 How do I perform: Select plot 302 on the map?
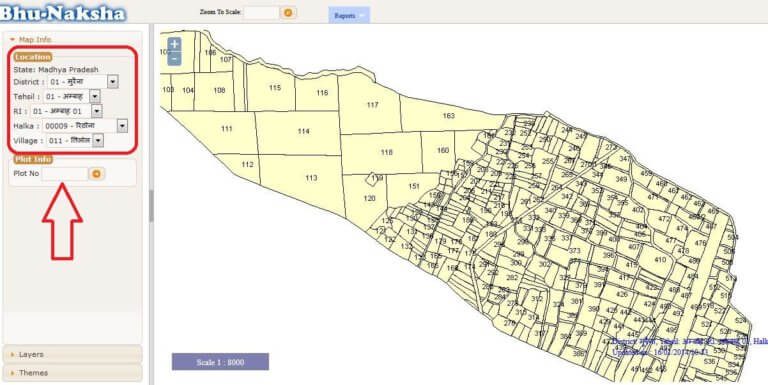tap(545, 264)
